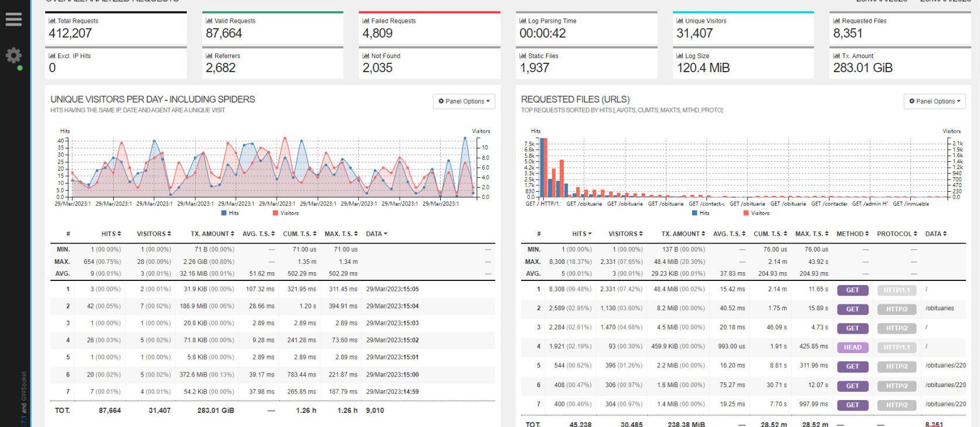Sort visitors table by CUM. T.S. column

pos(300,233)
